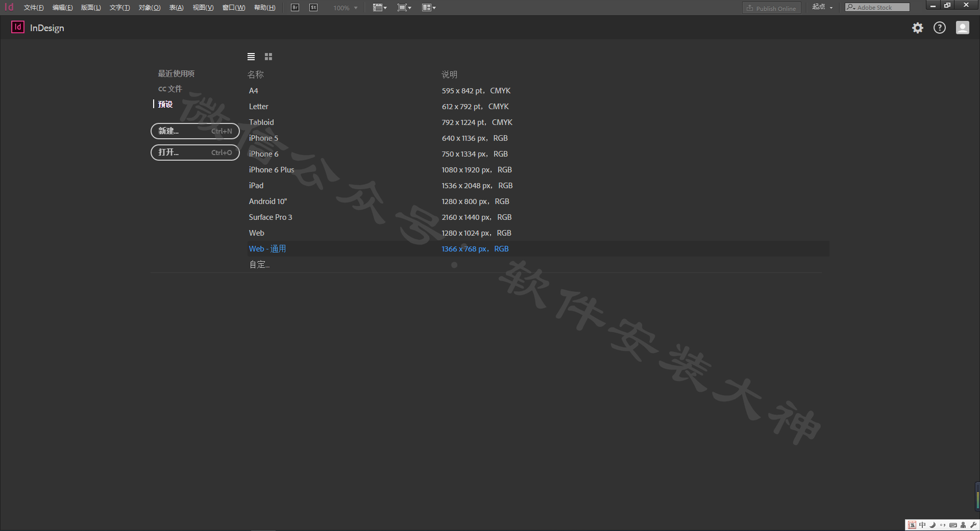The width and height of the screenshot is (980, 531).
Task: Open the screen mode dropdown in toolbar
Action: [404, 8]
